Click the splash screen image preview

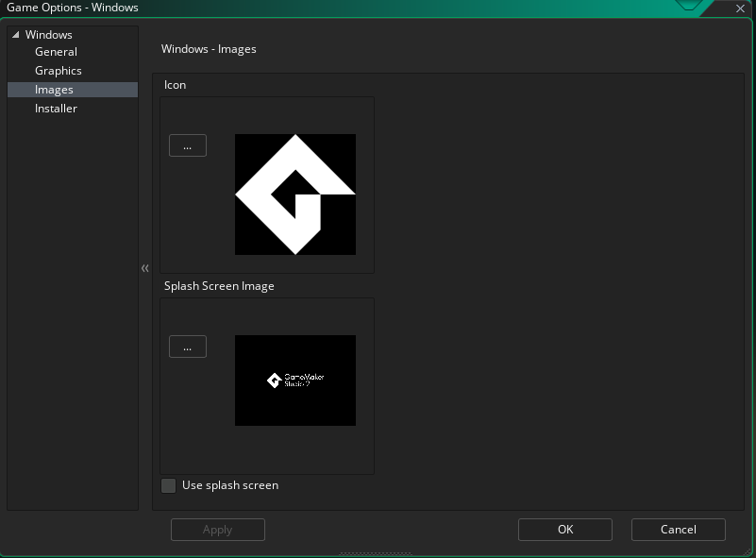(x=295, y=380)
